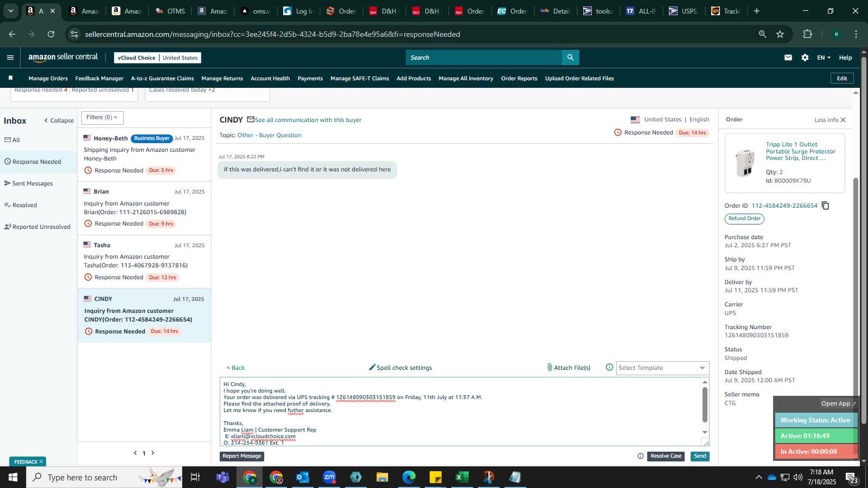Viewport: 868px width, 488px height.
Task: Click the Amazon Seller Central logo
Action: click(x=63, y=57)
